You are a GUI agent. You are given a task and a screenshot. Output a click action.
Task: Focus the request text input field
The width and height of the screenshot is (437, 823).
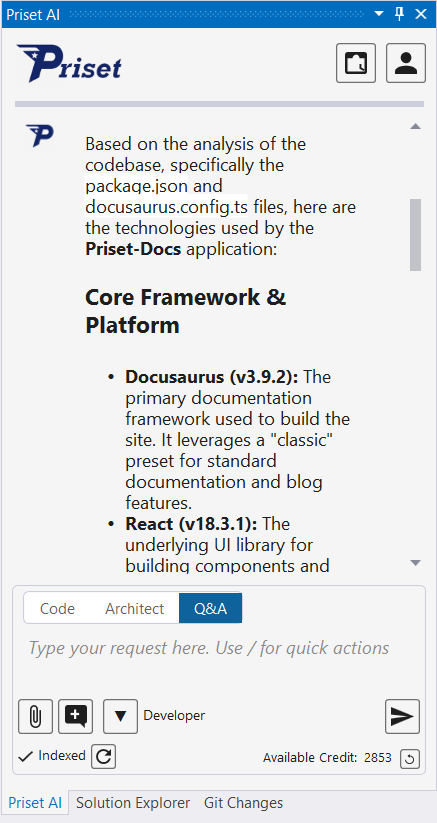[x=219, y=660]
